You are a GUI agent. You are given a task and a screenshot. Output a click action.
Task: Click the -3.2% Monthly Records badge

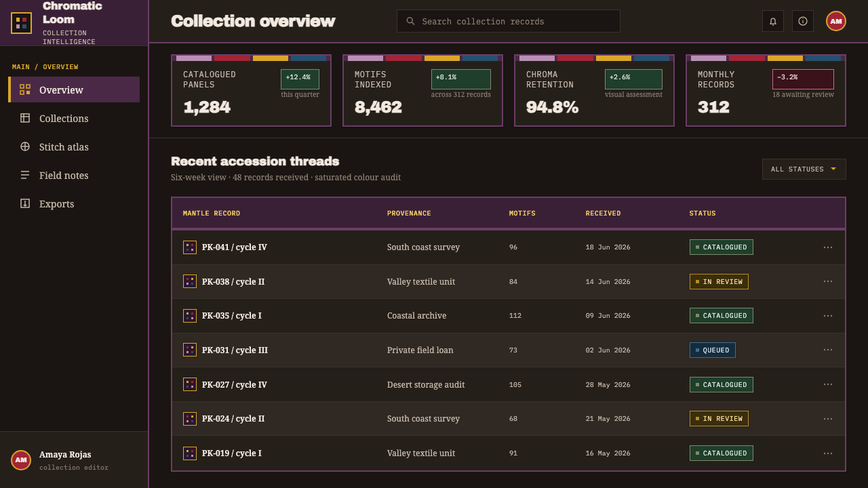(x=803, y=79)
